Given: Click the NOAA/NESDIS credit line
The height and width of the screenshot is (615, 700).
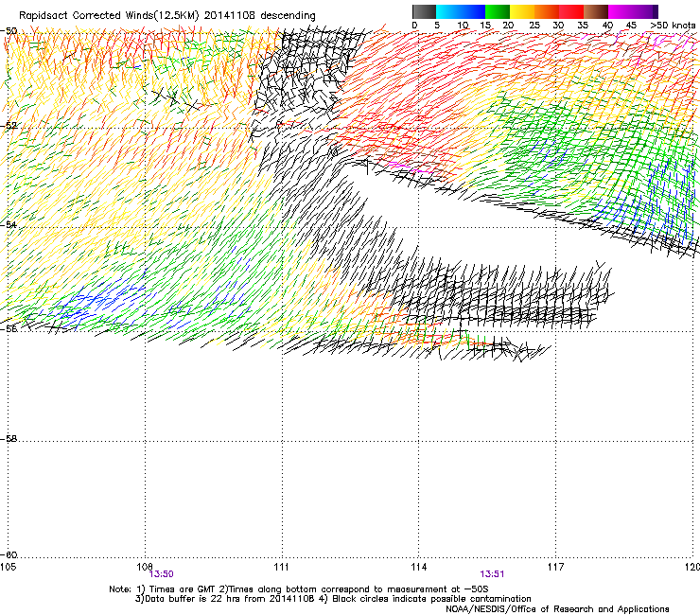Looking at the screenshot, I should click(557, 609).
